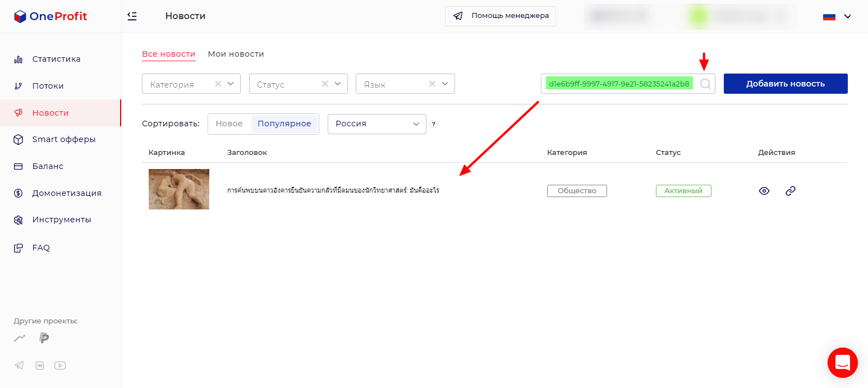This screenshot has width=868, height=388.
Task: Click the sorting help question mark
Action: (434, 124)
